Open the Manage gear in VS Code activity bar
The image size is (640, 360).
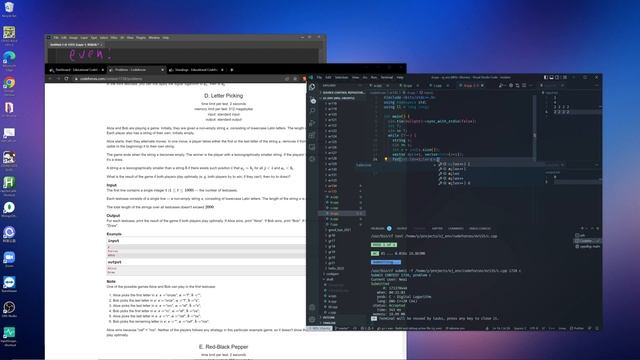[x=312, y=319]
